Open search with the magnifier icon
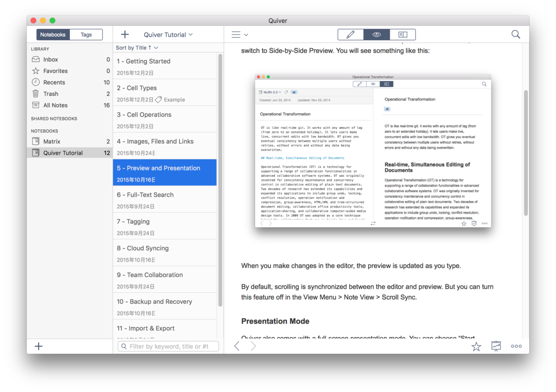The image size is (556, 392). [x=516, y=34]
